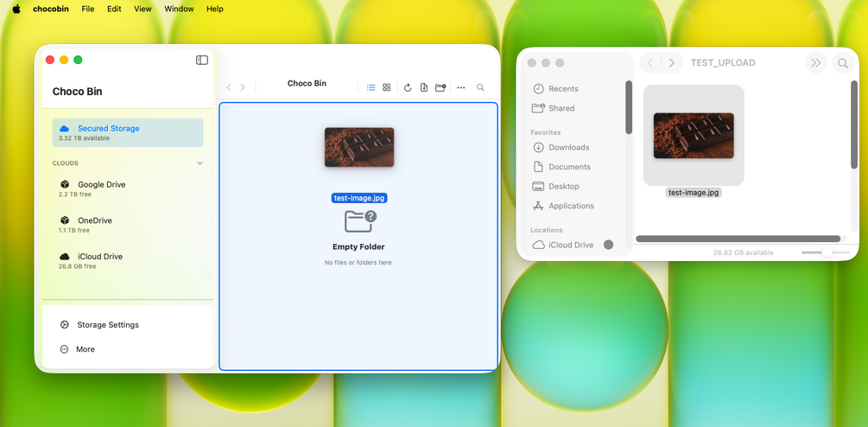Click the Secured Storage cloud icon

point(64,129)
